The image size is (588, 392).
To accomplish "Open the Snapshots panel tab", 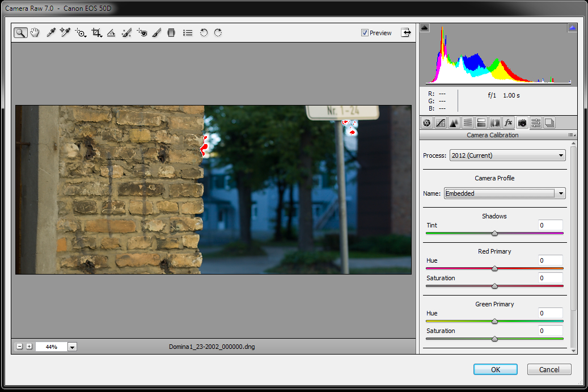I will [549, 123].
